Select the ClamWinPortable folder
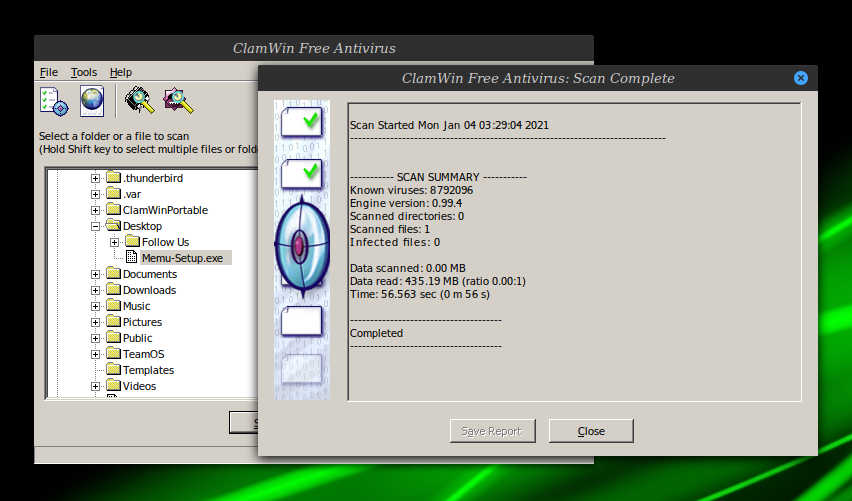Image resolution: width=852 pixels, height=501 pixels. point(165,210)
